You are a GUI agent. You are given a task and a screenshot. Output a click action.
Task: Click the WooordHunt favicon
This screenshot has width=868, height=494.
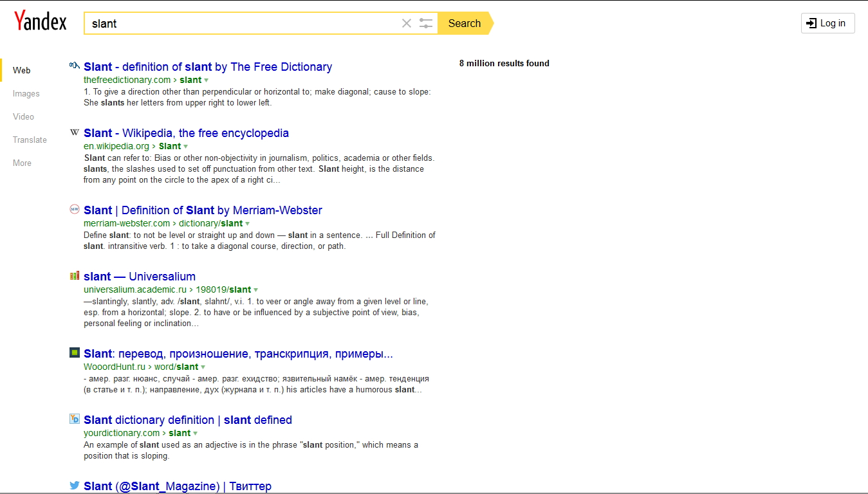(x=75, y=352)
